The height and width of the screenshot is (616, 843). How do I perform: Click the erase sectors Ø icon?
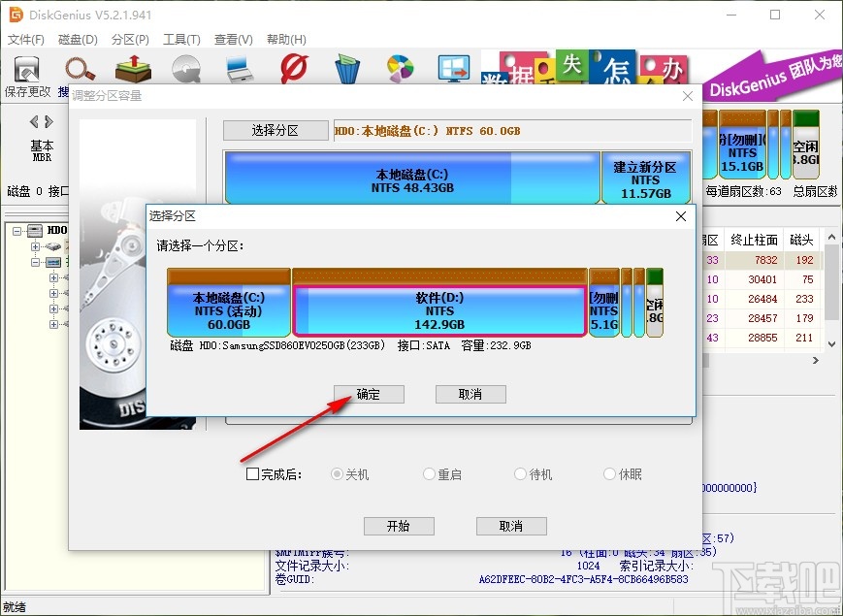pyautogui.click(x=294, y=70)
